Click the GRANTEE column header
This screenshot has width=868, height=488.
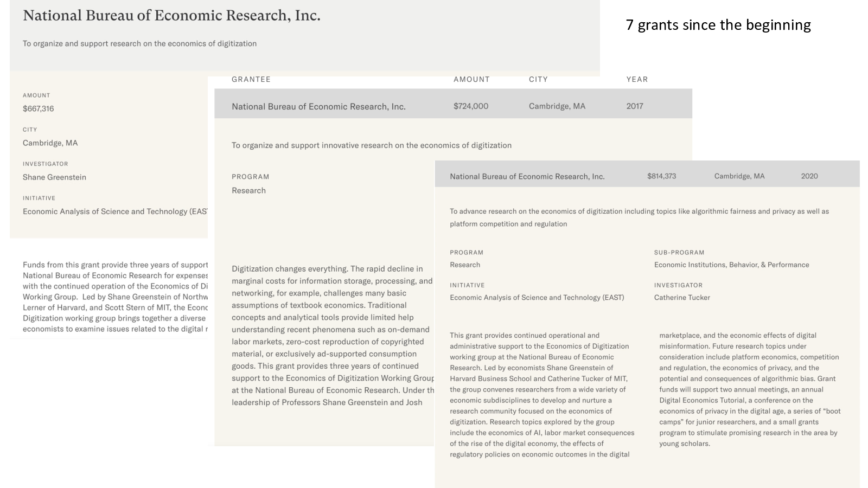click(251, 79)
